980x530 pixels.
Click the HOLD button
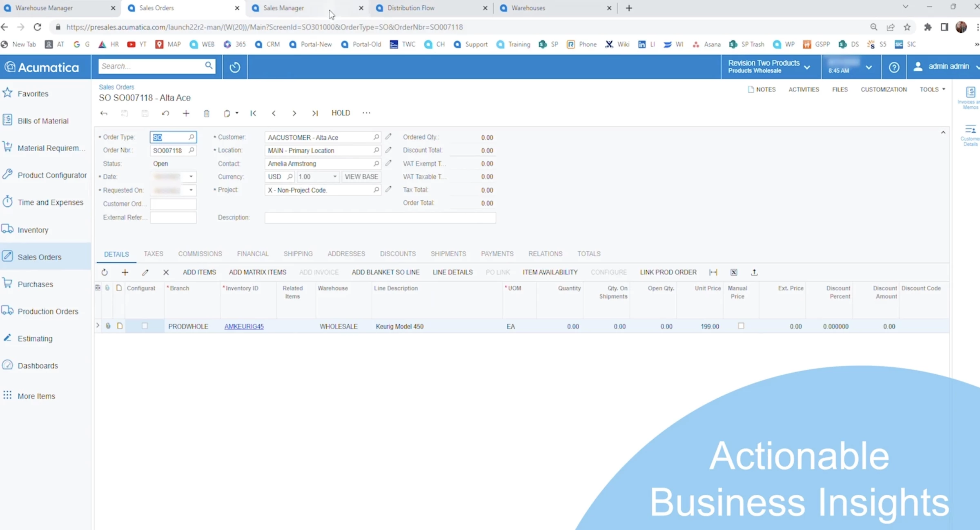[x=341, y=113]
